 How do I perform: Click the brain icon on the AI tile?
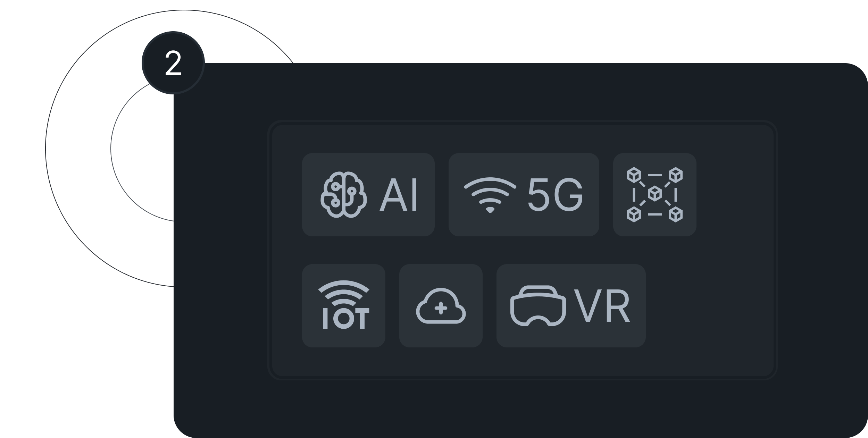pos(343,195)
